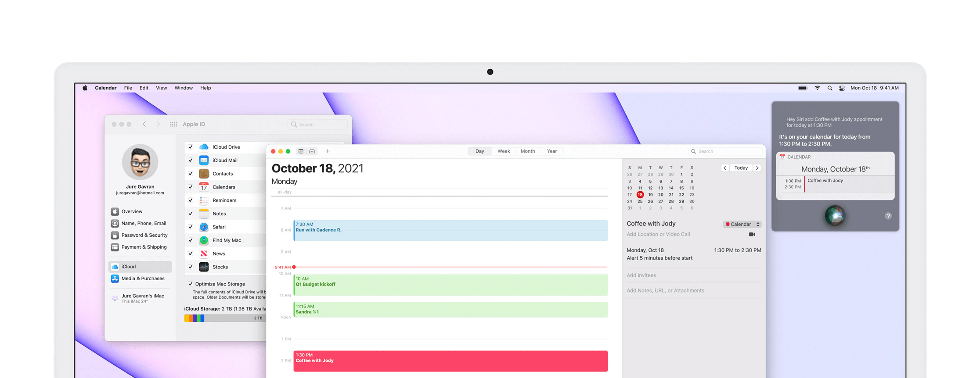Screen dimensions: 980x378
Task: Toggle the Calendars checkbox
Action: [x=191, y=187]
